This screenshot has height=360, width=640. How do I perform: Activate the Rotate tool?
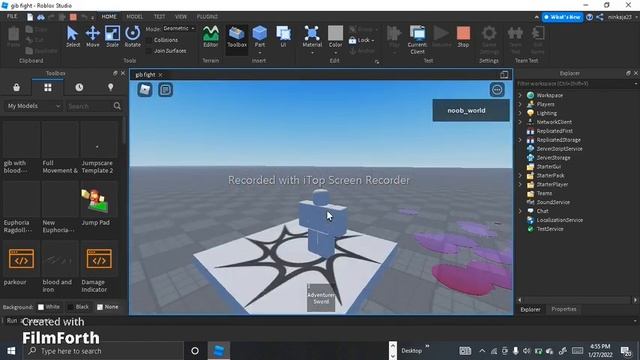pos(132,37)
